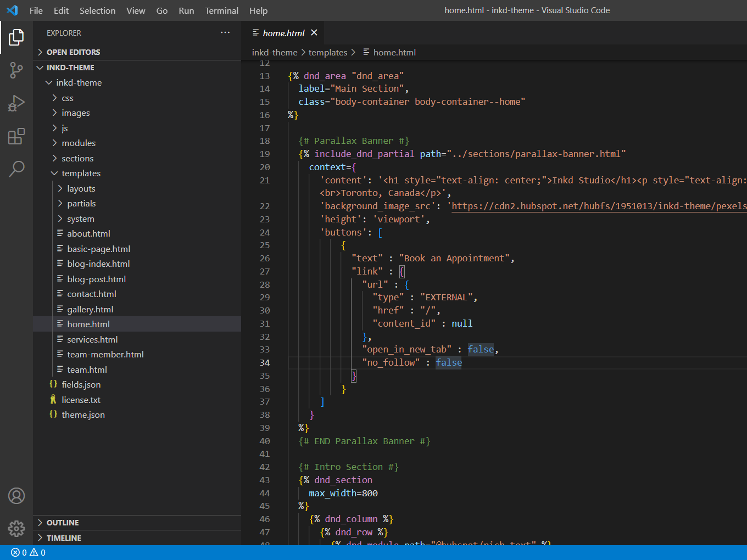Click max_width=800 on line 44
This screenshot has width=747, height=560.
(343, 493)
